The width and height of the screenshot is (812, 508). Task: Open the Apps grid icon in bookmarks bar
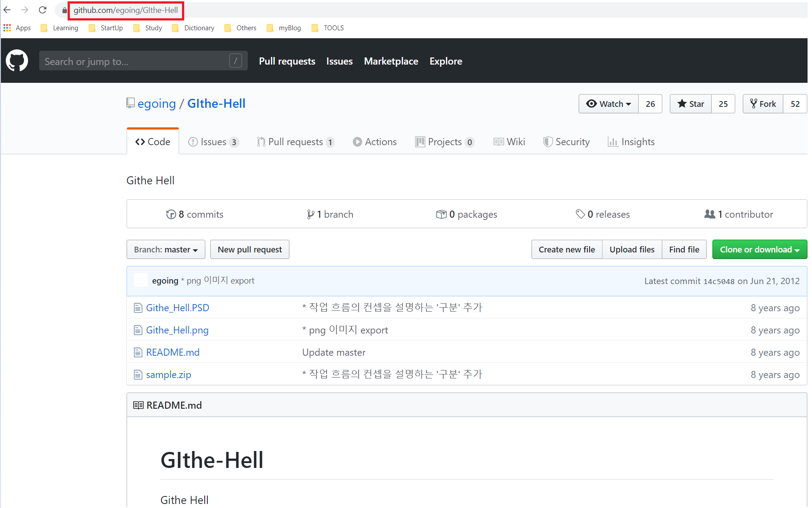click(x=7, y=28)
